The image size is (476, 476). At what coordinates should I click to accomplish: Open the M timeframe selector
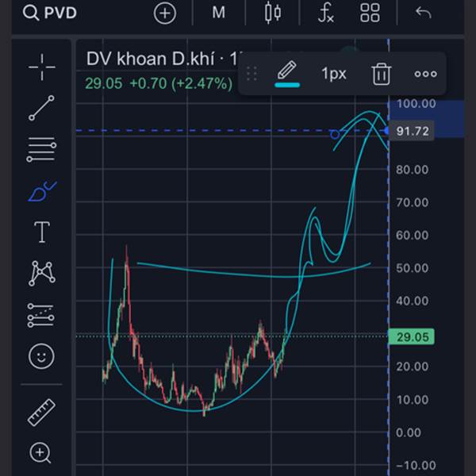click(x=218, y=13)
